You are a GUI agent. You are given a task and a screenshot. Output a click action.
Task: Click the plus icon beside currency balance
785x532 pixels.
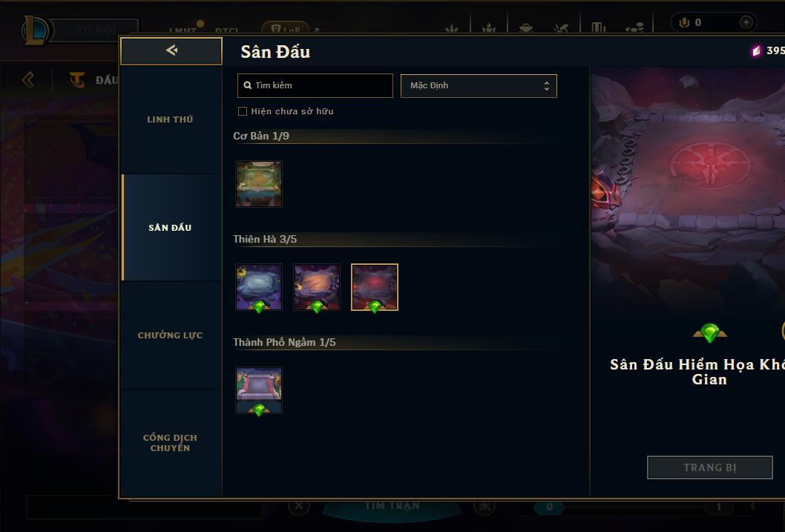click(746, 22)
